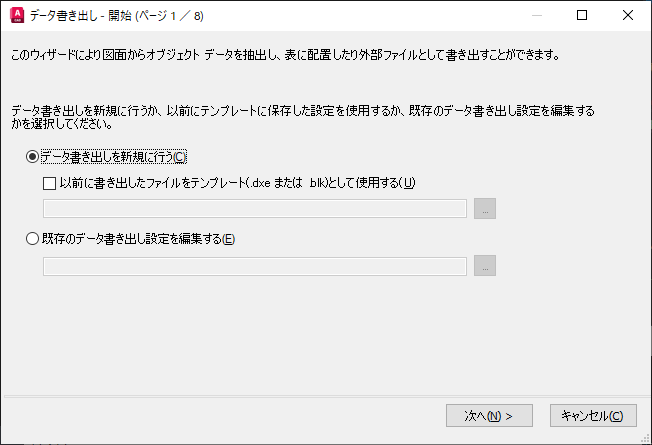
Task: Go to the next page with 次へ(N)
Action: [489, 415]
